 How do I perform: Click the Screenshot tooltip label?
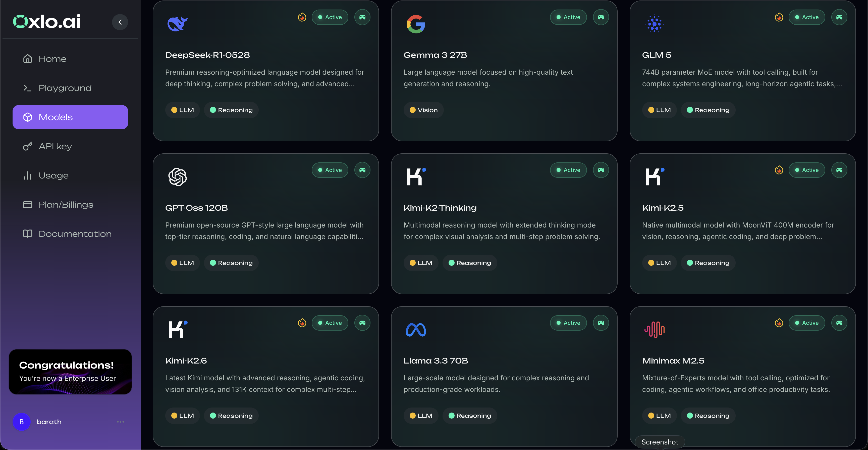[x=660, y=442]
